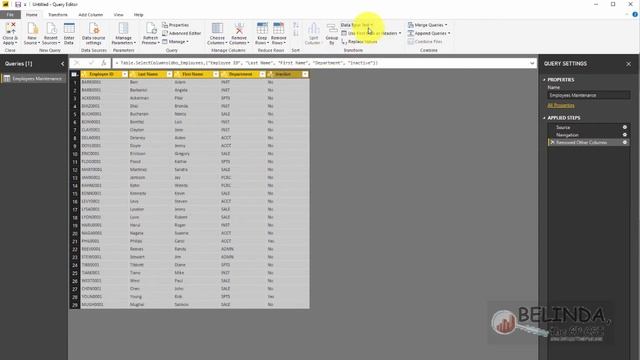This screenshot has width=640, height=360.
Task: Close the Query Settings pane
Action: point(629,64)
